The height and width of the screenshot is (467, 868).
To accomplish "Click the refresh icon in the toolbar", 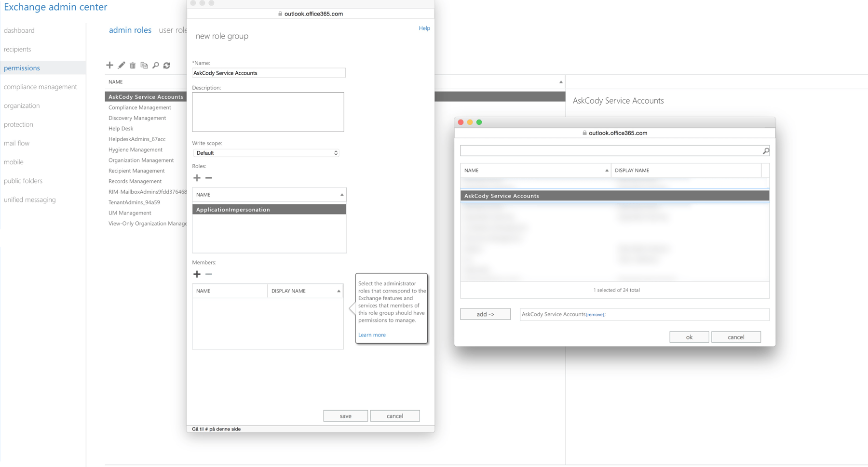I will 167,65.
